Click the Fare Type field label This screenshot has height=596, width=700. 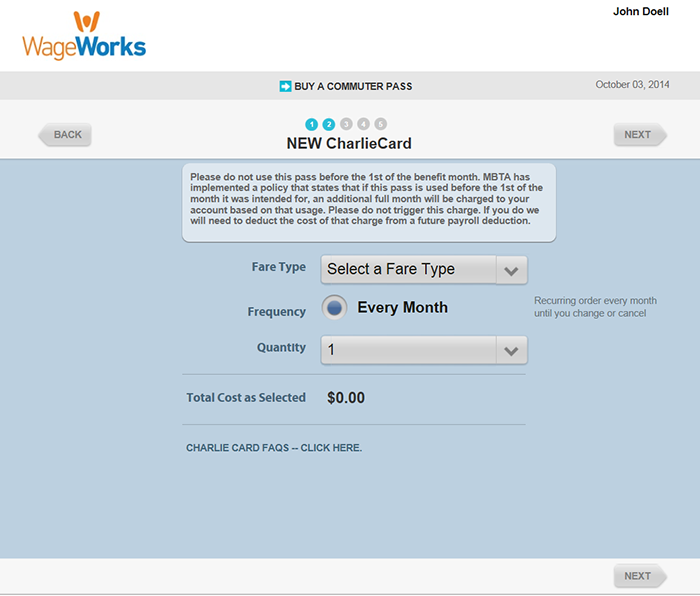279,267
